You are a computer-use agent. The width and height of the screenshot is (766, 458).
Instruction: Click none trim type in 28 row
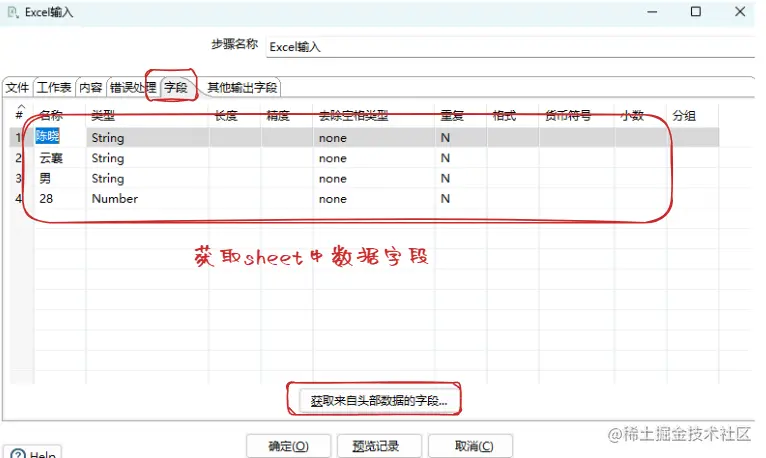[x=374, y=199]
